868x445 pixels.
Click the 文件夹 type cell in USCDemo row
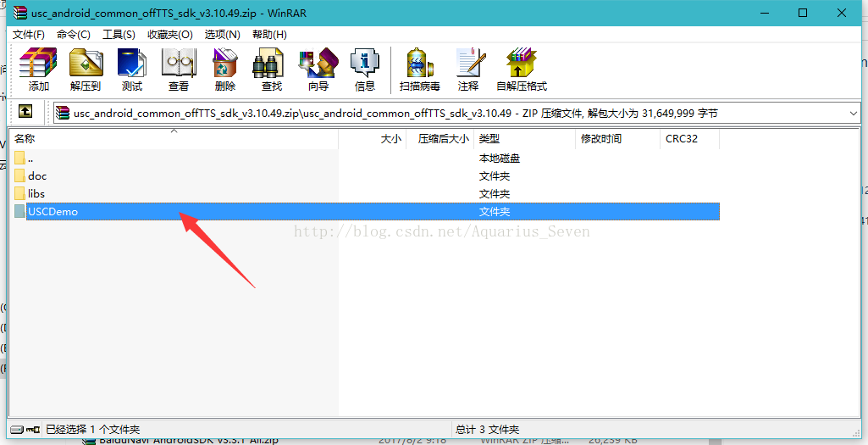(495, 211)
